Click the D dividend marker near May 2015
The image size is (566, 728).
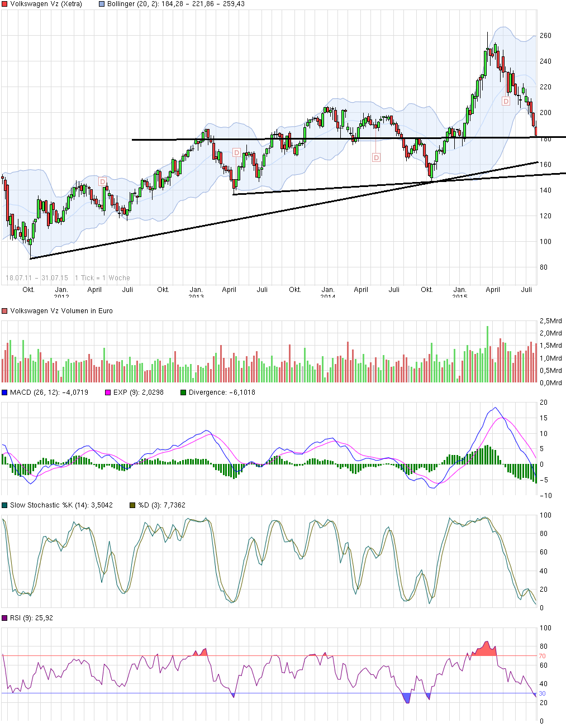(x=506, y=102)
